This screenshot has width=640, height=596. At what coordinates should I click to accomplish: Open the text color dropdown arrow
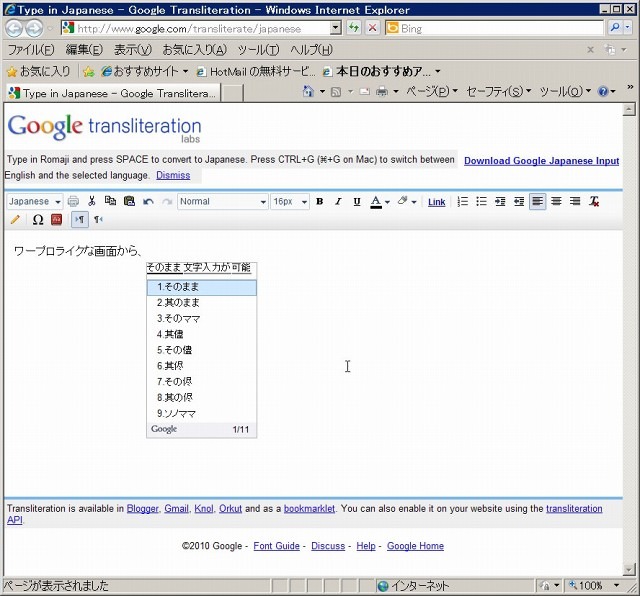[x=387, y=202]
